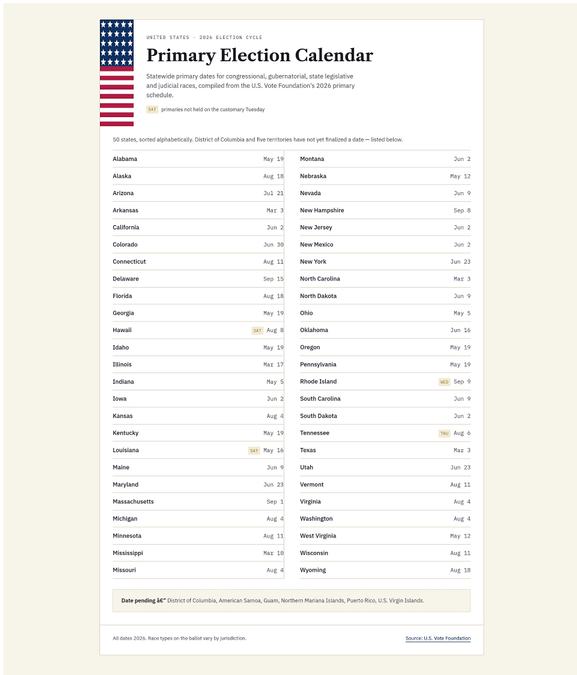Click the Massachusetts entry
Image resolution: width=577 pixels, height=675 pixels.
[198, 502]
